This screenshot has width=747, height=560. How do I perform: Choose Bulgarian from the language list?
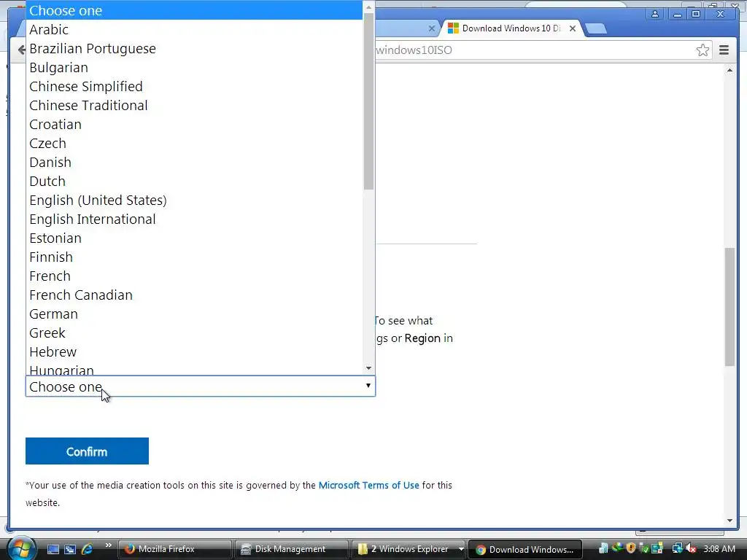[194, 68]
